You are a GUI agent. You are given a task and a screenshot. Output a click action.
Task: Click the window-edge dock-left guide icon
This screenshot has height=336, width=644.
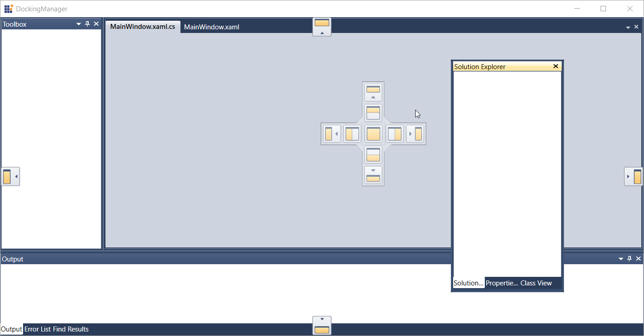[x=10, y=176]
